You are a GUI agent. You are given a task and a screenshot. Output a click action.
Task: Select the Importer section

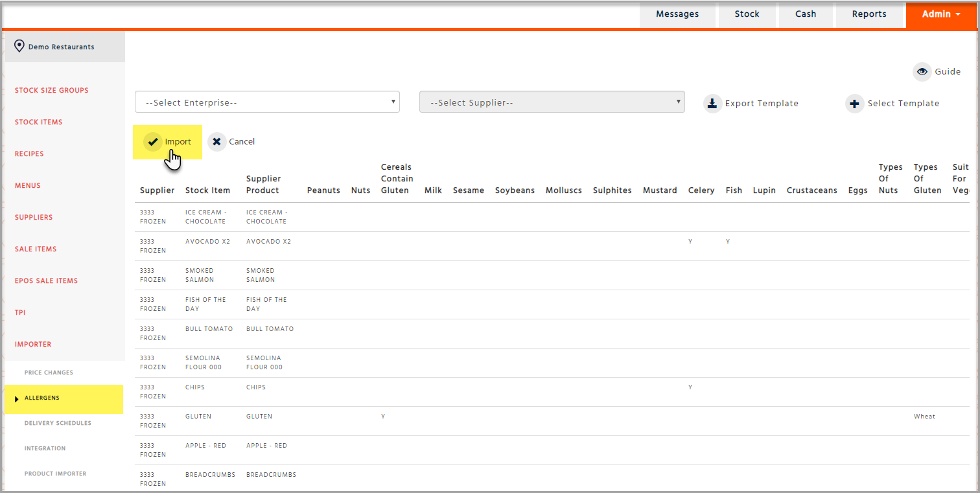click(x=33, y=345)
